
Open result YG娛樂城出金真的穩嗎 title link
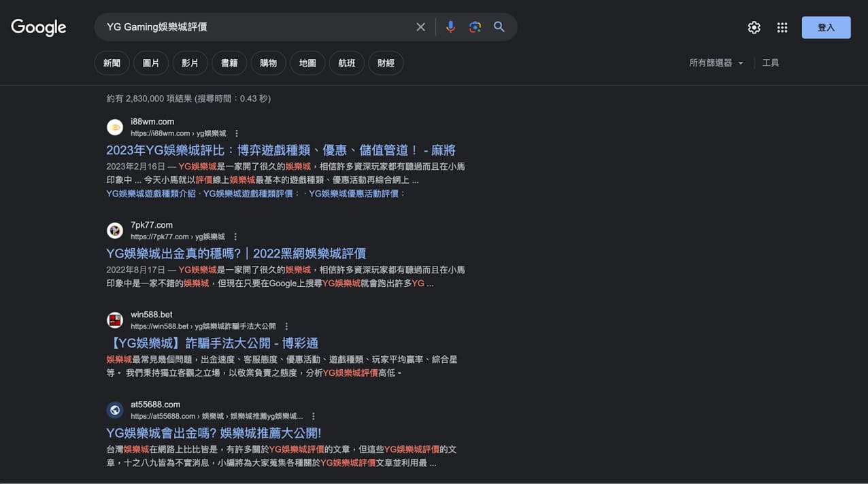pyautogui.click(x=236, y=254)
